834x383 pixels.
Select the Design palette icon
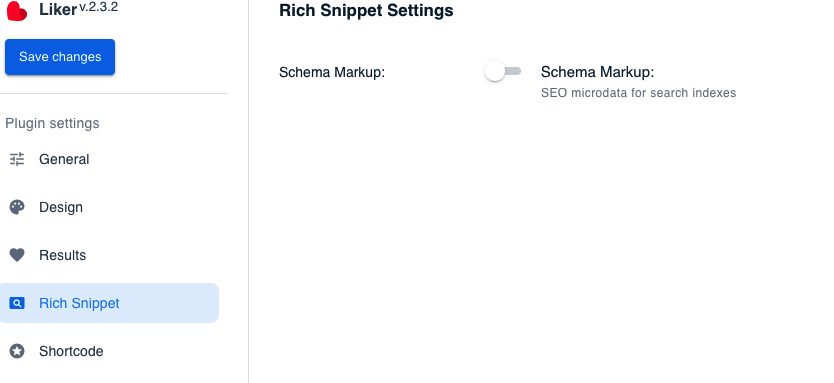coord(17,207)
